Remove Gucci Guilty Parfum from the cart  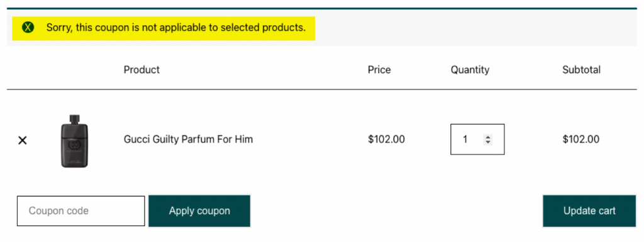23,141
